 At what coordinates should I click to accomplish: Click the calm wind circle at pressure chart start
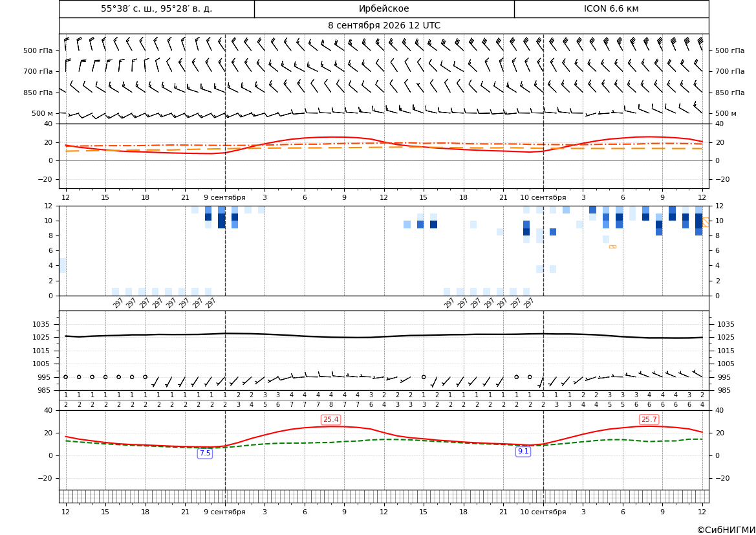point(65,377)
